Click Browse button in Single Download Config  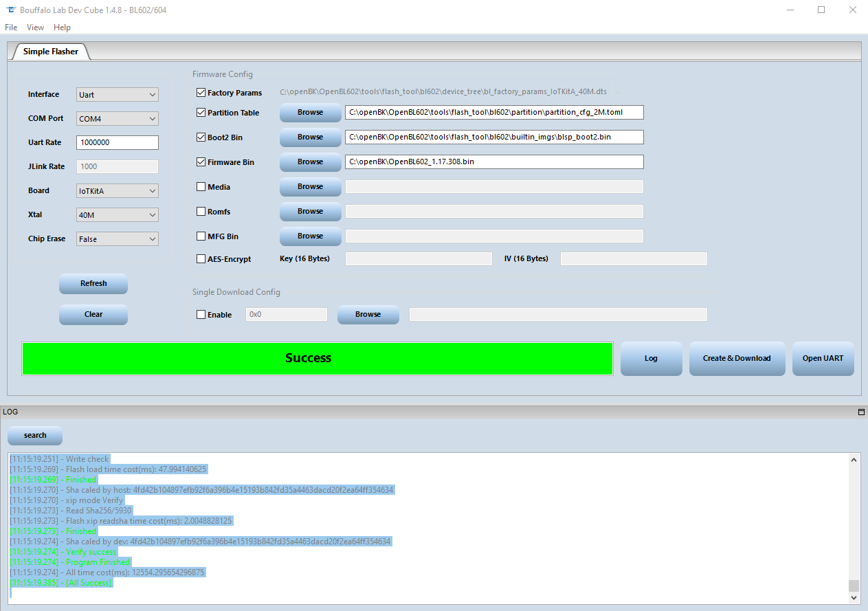(368, 314)
